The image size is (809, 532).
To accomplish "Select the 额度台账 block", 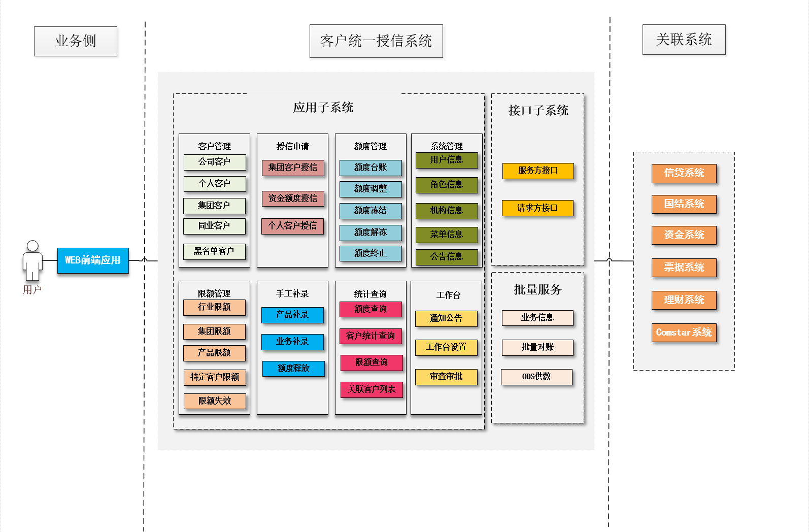I will 370,168.
